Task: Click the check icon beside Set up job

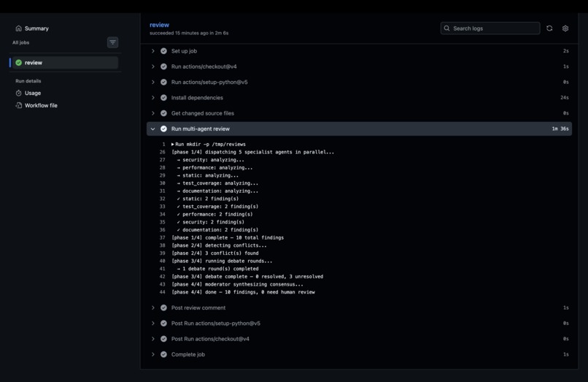Action: 163,51
